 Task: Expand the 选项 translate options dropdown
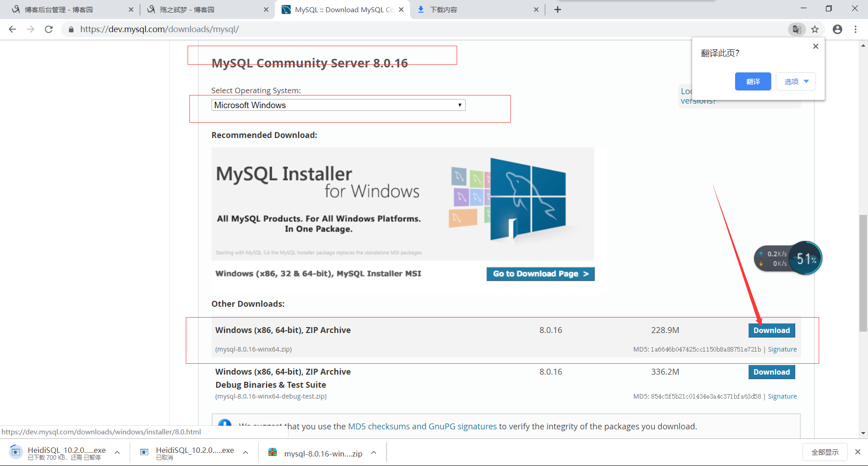coord(796,81)
